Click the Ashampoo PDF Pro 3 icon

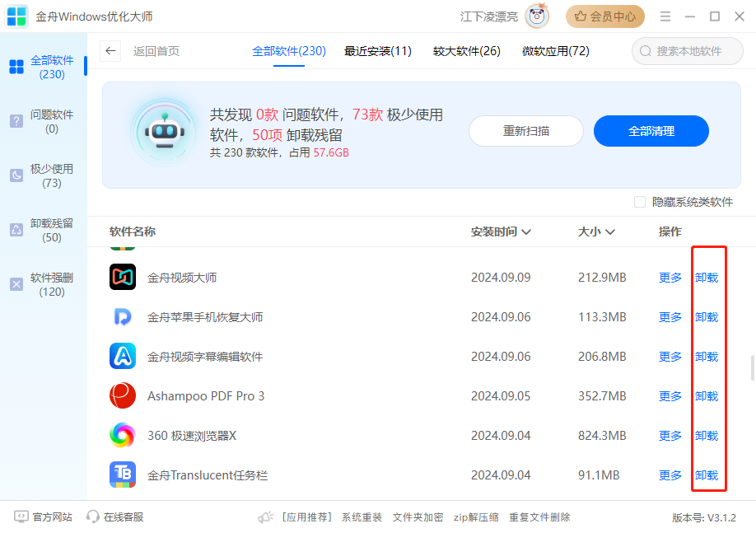(123, 395)
